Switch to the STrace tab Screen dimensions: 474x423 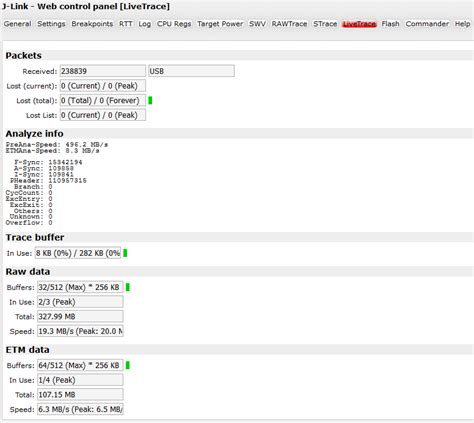pos(325,24)
